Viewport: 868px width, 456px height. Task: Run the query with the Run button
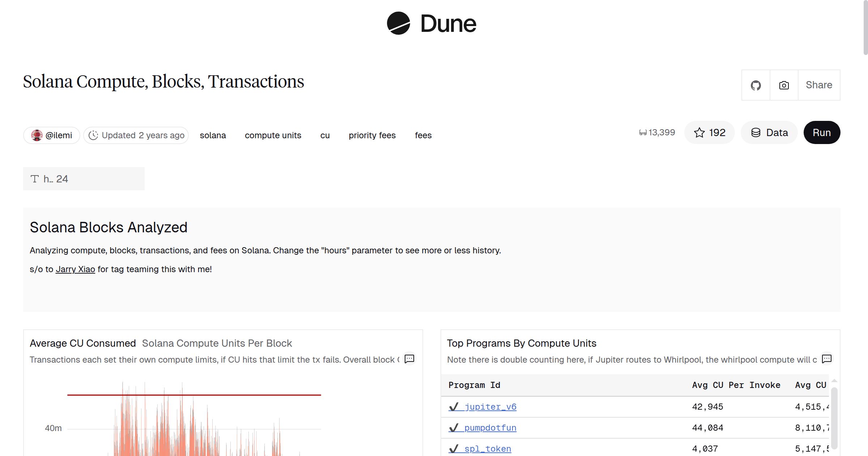[822, 132]
